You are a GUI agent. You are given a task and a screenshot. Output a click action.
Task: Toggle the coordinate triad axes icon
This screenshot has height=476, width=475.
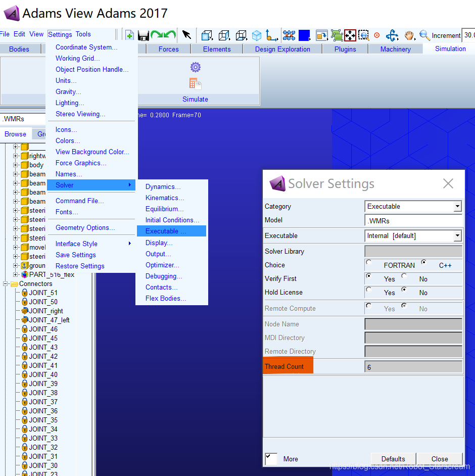point(272,35)
